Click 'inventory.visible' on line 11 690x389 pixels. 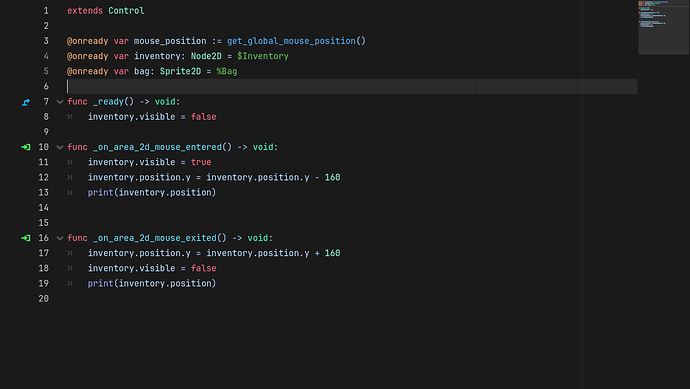(132, 162)
